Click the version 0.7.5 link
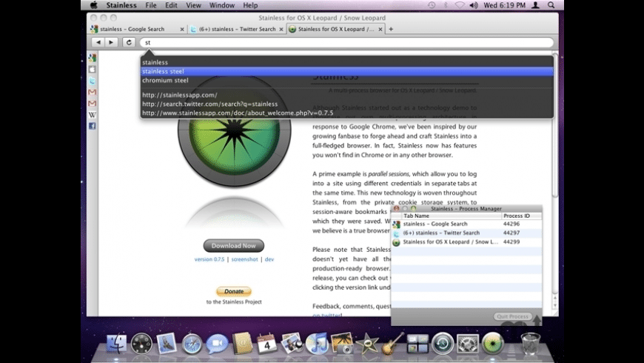Screen dimensions: 644x363 [x=209, y=259]
